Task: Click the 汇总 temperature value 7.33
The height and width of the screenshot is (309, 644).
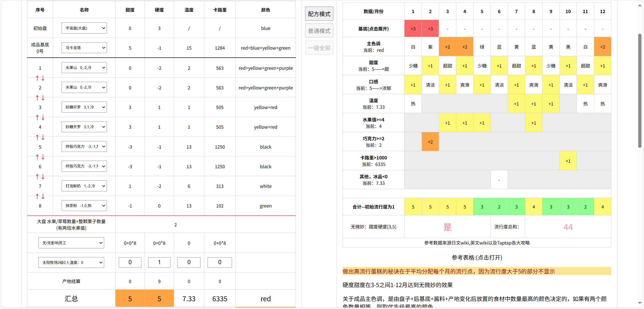Action: coord(189,299)
